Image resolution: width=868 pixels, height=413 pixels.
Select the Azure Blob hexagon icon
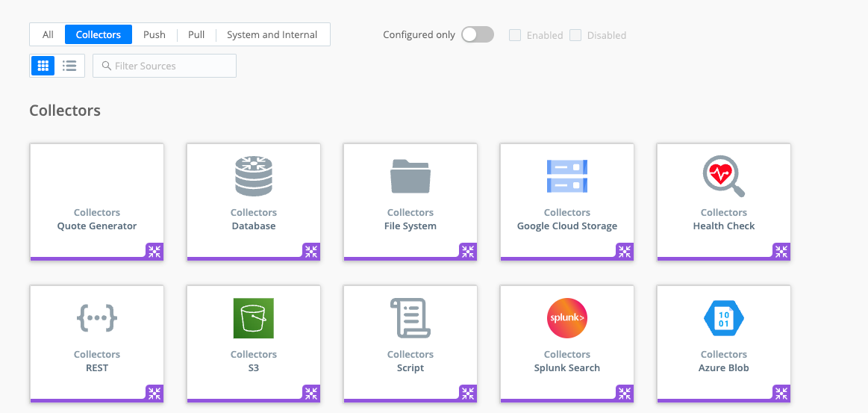723,318
